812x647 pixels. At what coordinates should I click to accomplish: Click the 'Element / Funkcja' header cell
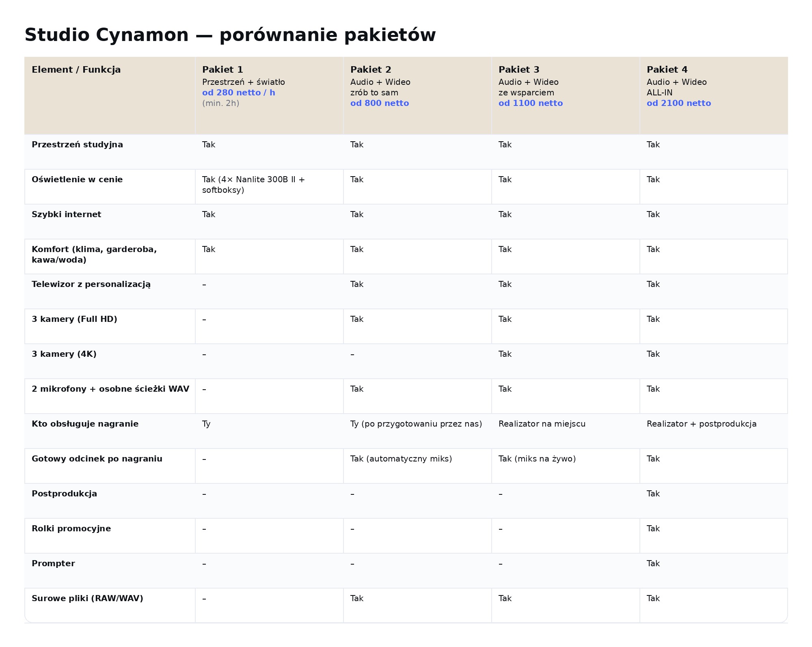[x=76, y=70]
